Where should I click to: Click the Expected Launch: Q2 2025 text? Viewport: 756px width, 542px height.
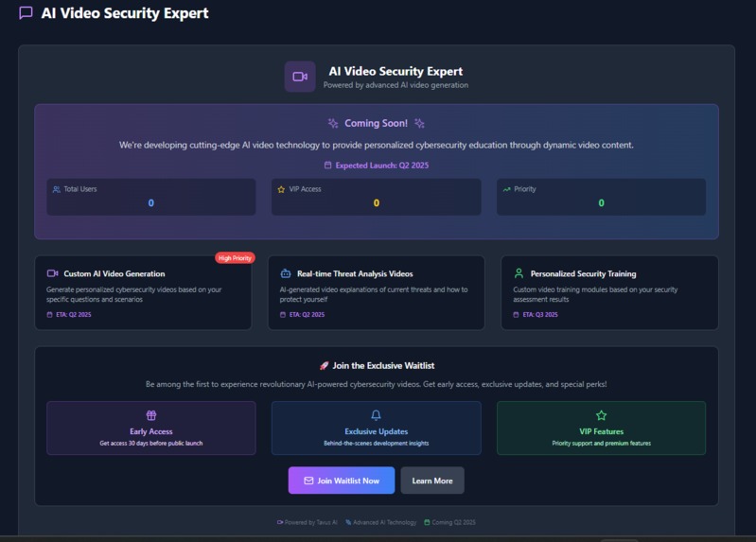(x=382, y=166)
